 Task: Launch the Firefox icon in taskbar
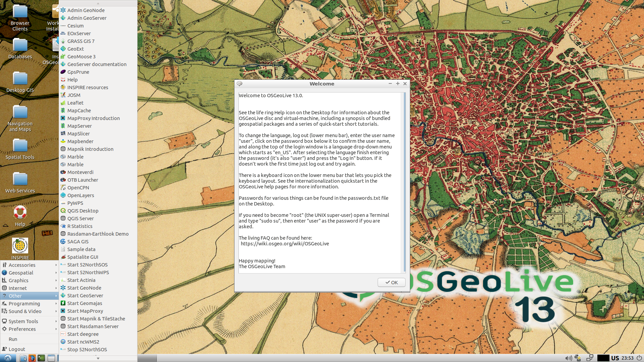[32, 358]
